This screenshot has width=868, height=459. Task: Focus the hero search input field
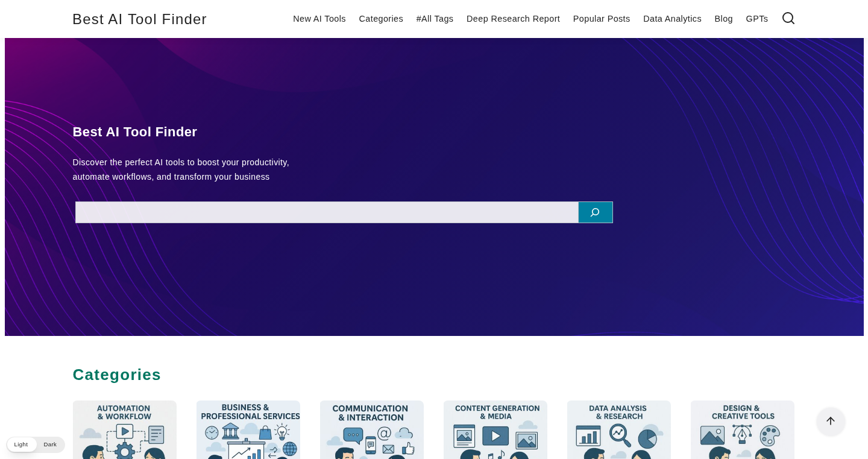tap(327, 212)
